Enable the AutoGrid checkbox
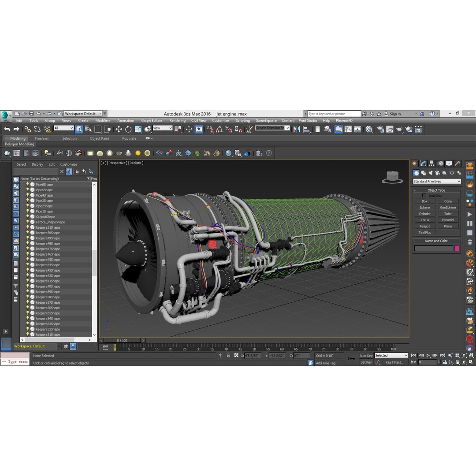476x476 pixels. pos(424,196)
